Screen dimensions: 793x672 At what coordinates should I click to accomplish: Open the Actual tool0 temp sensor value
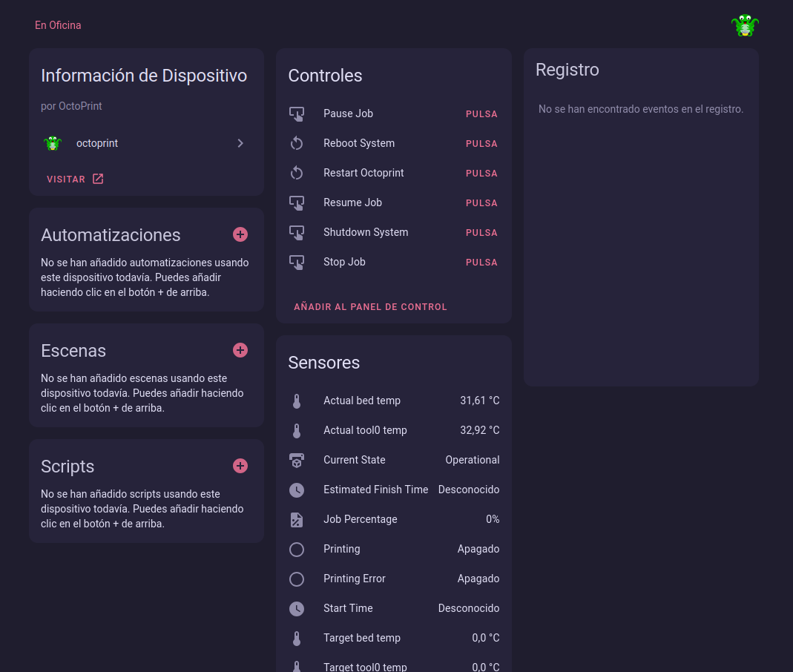[x=479, y=430]
